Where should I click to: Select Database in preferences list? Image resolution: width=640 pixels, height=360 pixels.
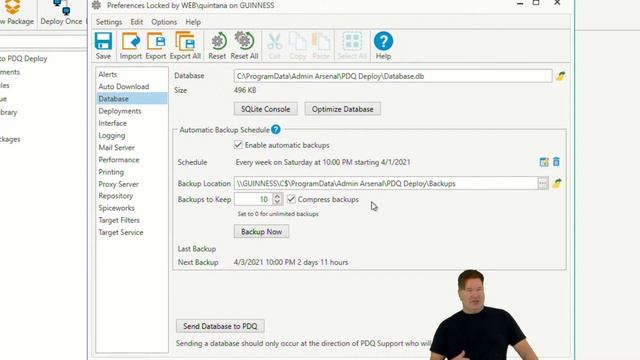(x=132, y=99)
